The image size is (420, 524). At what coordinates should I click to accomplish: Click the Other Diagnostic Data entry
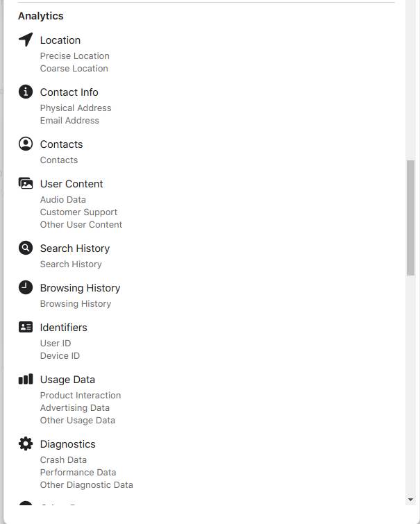tap(86, 485)
